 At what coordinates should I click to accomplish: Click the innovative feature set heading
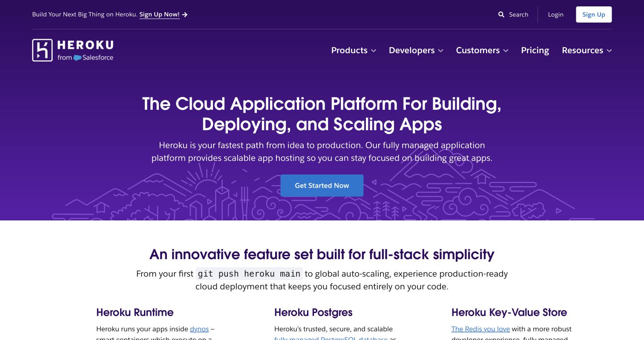coord(322,254)
